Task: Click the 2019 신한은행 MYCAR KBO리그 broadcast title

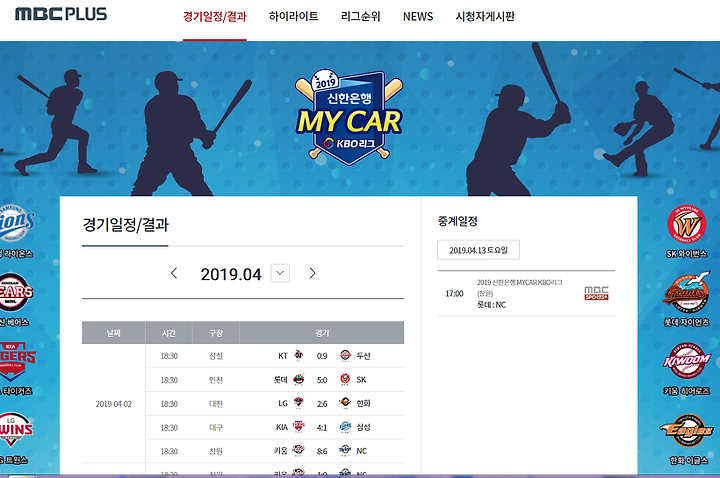Action: [519, 282]
